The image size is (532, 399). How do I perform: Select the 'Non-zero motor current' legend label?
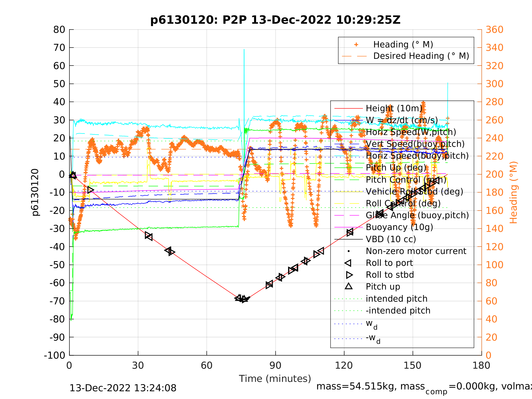416,251
